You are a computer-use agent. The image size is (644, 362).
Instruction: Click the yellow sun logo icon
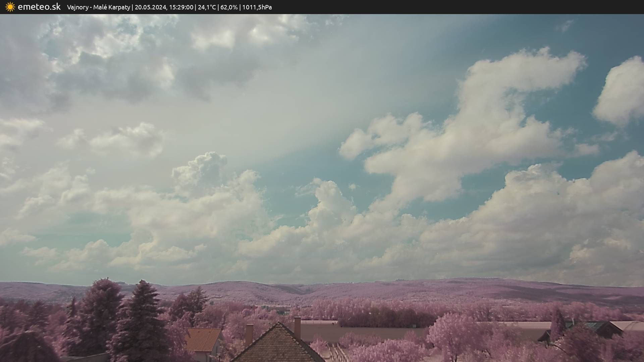(x=10, y=7)
